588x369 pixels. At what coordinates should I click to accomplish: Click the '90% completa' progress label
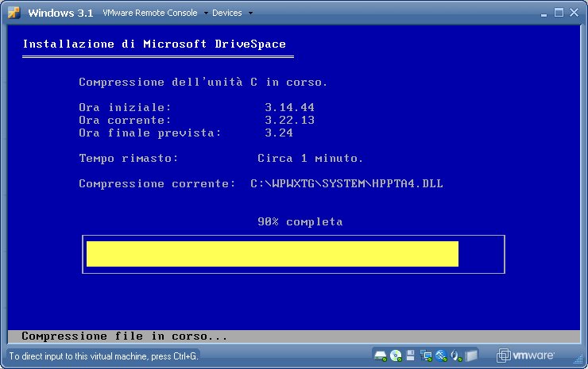300,221
